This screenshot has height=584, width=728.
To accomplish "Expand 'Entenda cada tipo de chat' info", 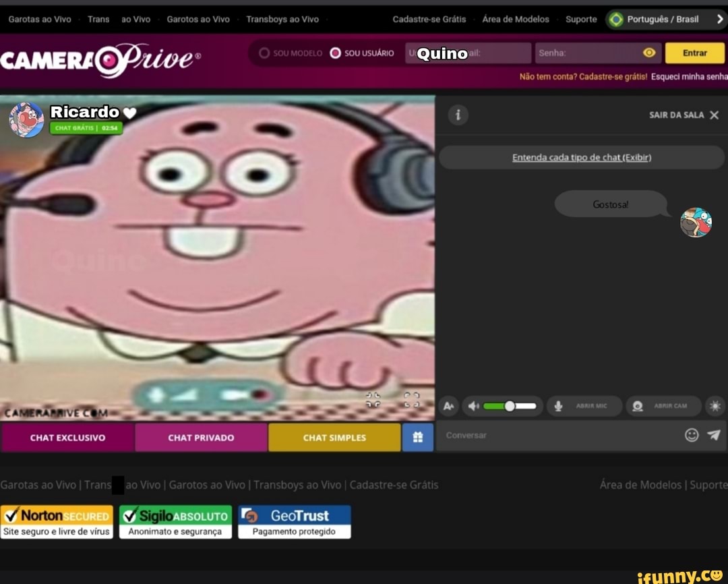I will click(581, 158).
